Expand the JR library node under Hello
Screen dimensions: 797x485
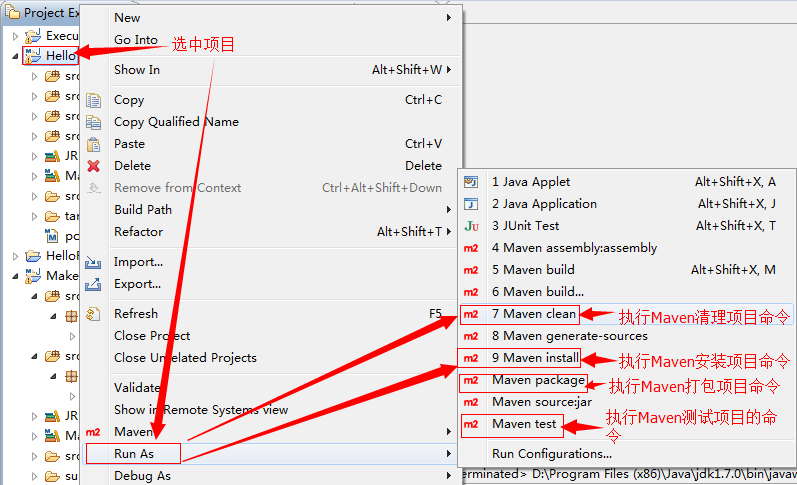click(35, 156)
